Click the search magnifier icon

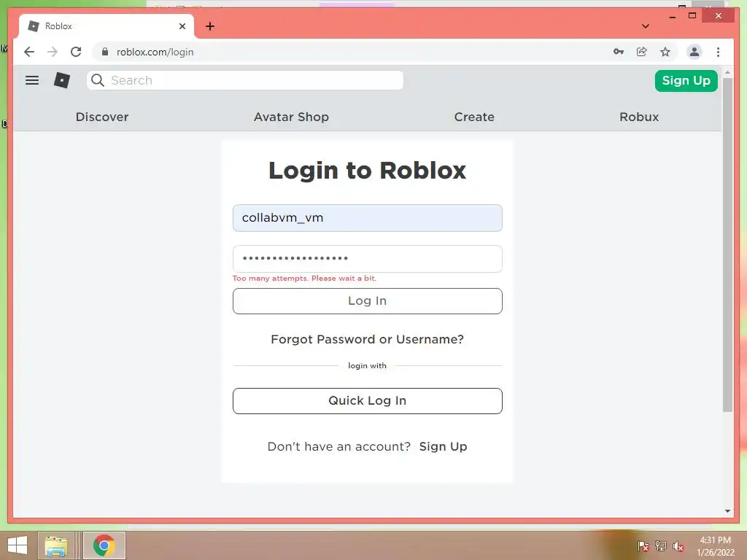click(98, 80)
